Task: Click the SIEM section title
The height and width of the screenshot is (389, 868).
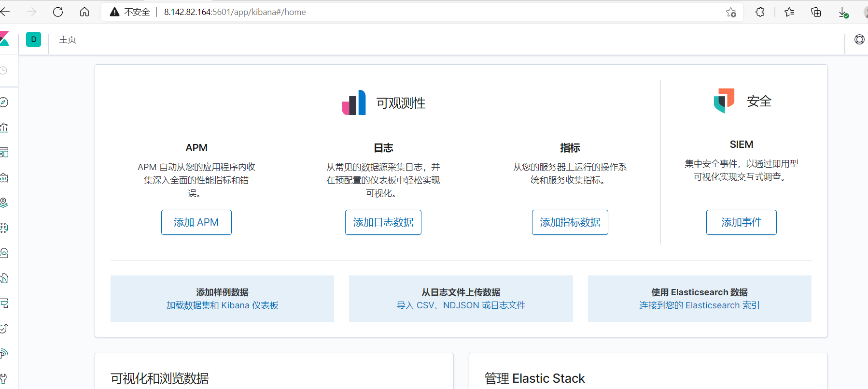Action: 742,144
